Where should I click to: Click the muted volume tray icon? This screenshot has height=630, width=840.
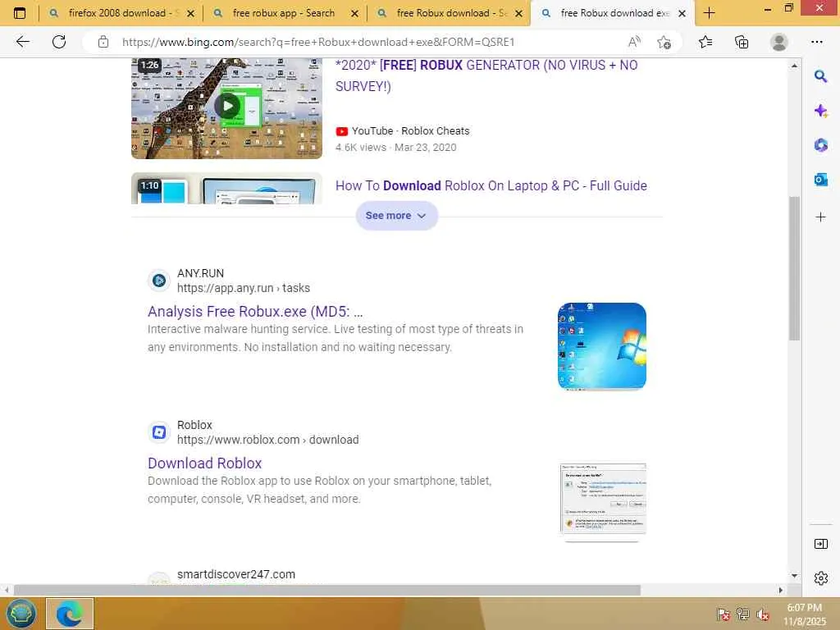click(x=762, y=614)
